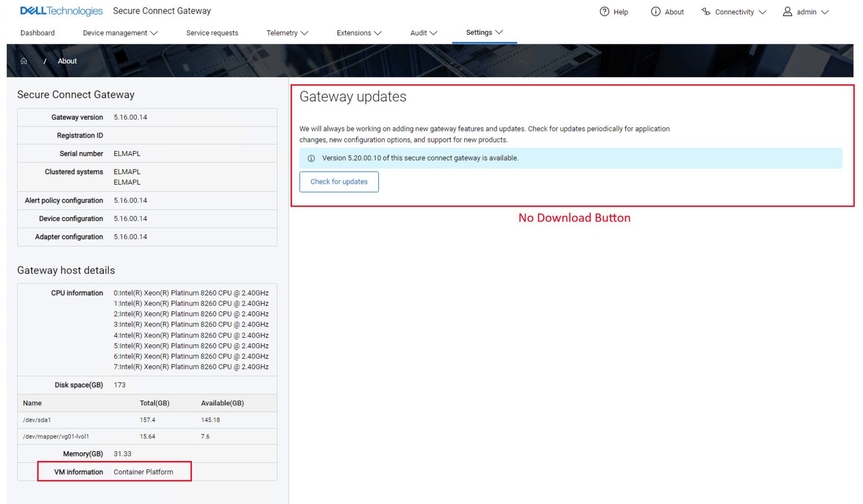Click the Check for updates button
Screen dimensions: 863x504
[339, 181]
